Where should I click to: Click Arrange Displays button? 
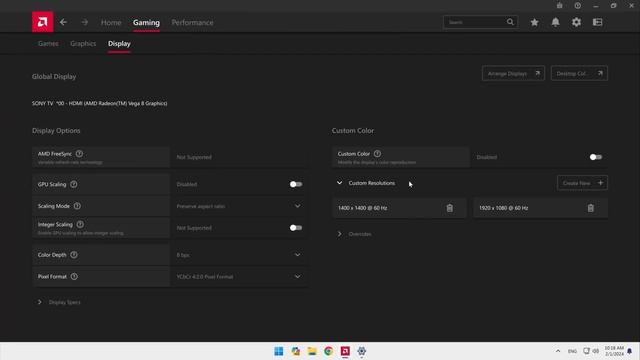pos(513,73)
